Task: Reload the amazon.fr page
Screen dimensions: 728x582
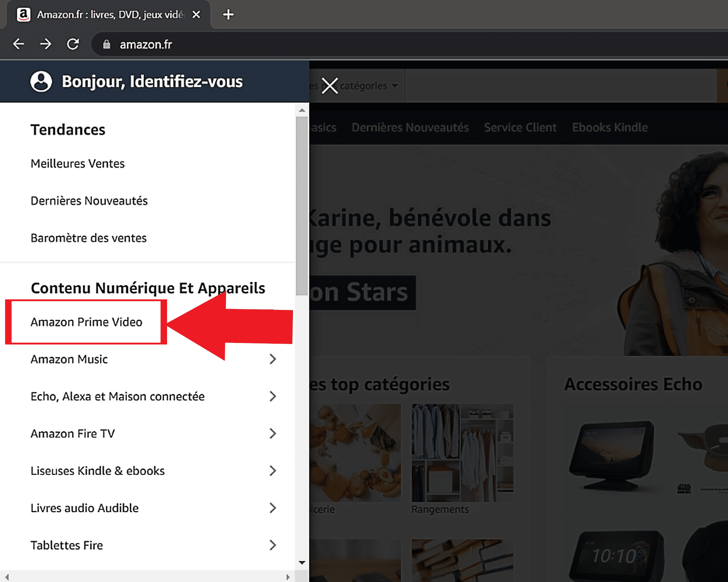Action: click(x=73, y=44)
